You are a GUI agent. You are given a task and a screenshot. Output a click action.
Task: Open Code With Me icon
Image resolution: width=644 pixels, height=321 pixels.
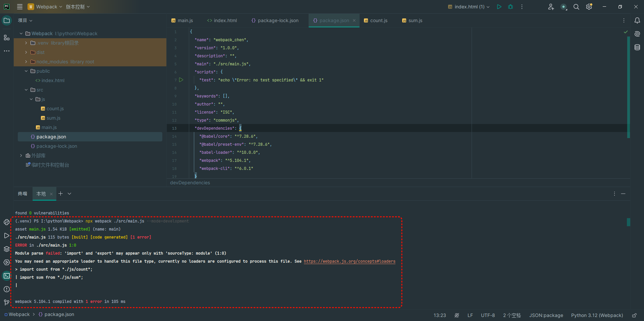coord(551,7)
